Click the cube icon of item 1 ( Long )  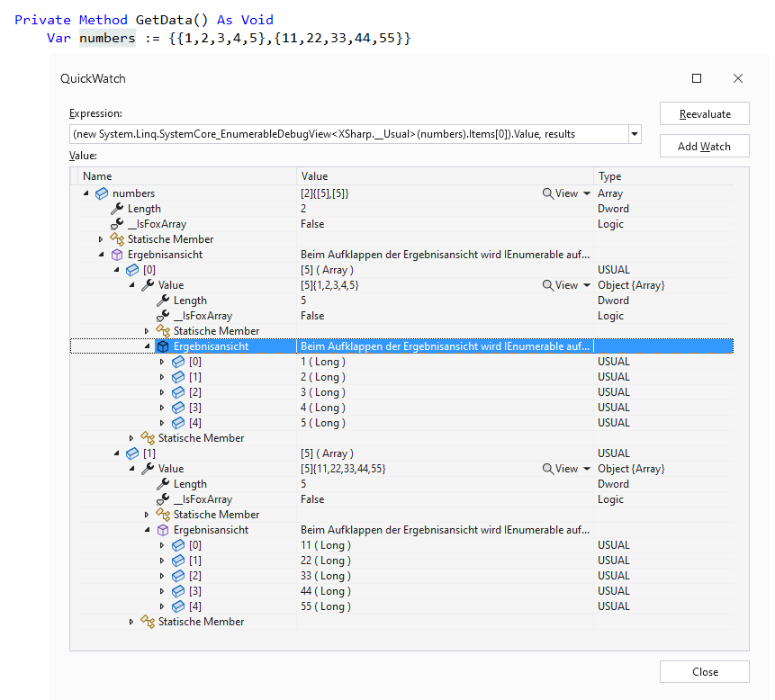[x=178, y=362]
